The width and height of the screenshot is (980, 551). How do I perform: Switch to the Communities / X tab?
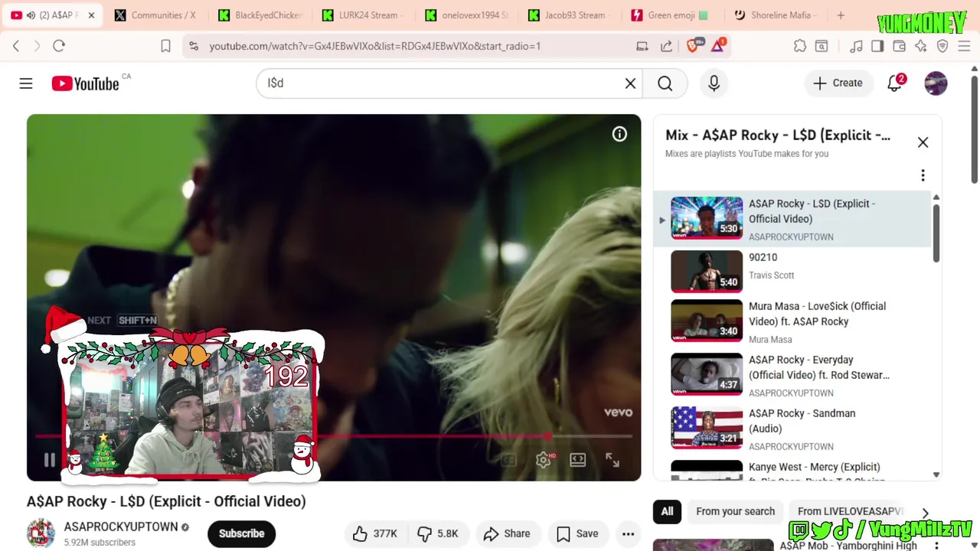[x=155, y=15]
